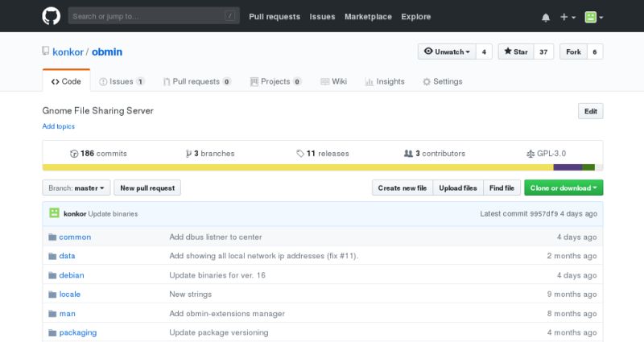Click the notifications bell icon

click(546, 17)
